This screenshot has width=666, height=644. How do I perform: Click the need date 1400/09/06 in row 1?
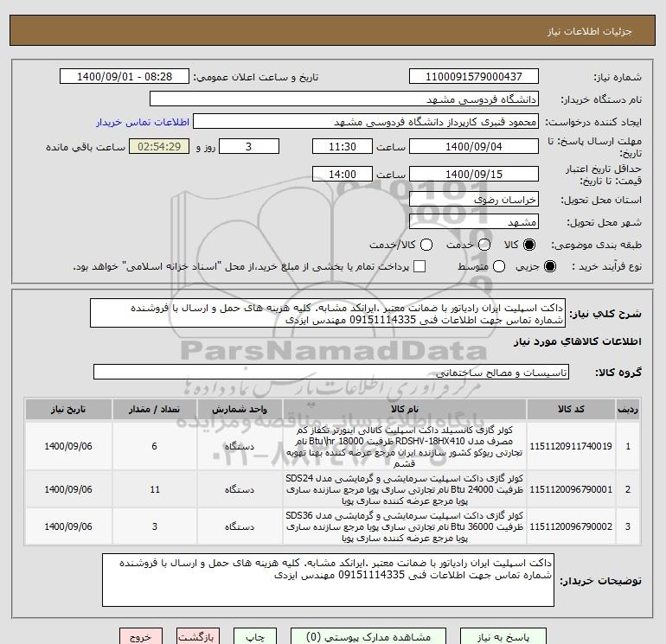coord(68,446)
